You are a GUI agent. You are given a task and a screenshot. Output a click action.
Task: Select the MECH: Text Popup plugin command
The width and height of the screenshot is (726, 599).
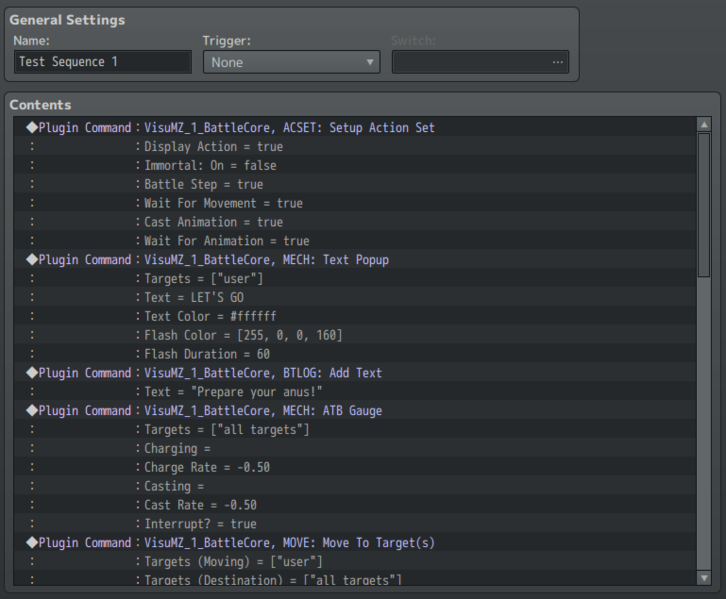(x=266, y=260)
